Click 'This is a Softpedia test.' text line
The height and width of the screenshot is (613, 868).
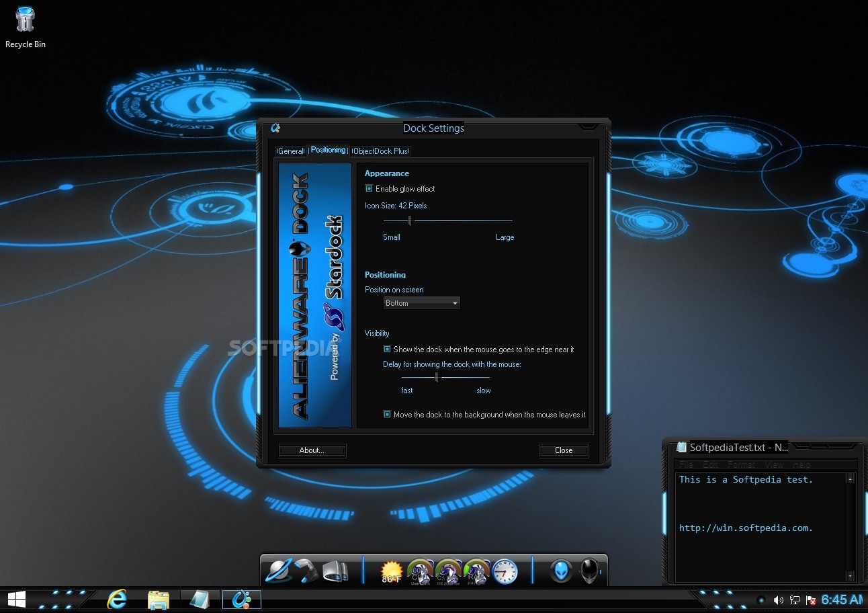click(746, 479)
